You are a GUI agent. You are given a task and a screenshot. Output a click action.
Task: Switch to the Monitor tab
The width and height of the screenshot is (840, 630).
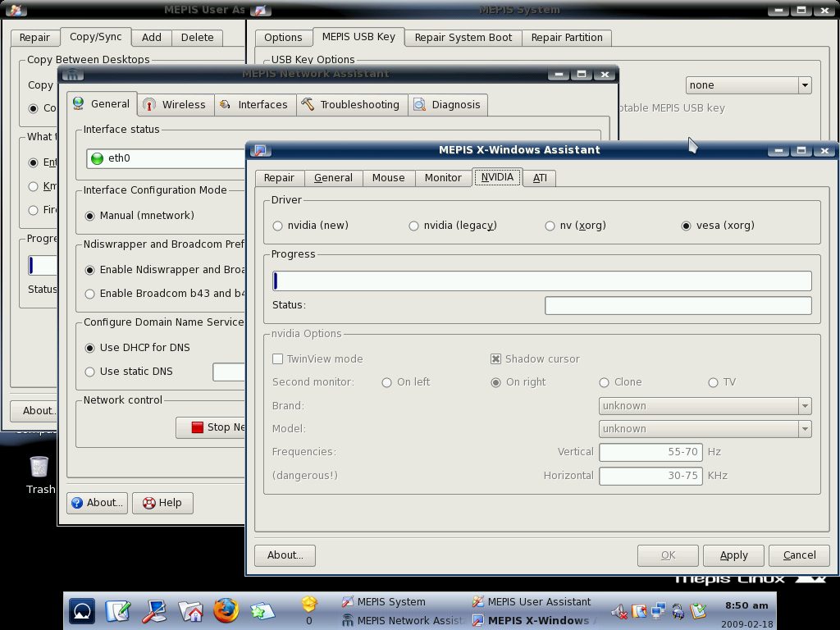pyautogui.click(x=443, y=178)
